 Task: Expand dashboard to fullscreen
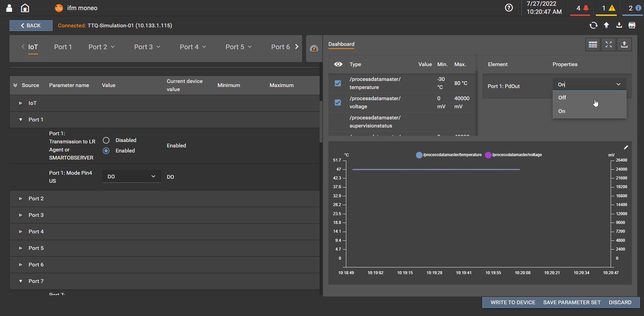[608, 45]
